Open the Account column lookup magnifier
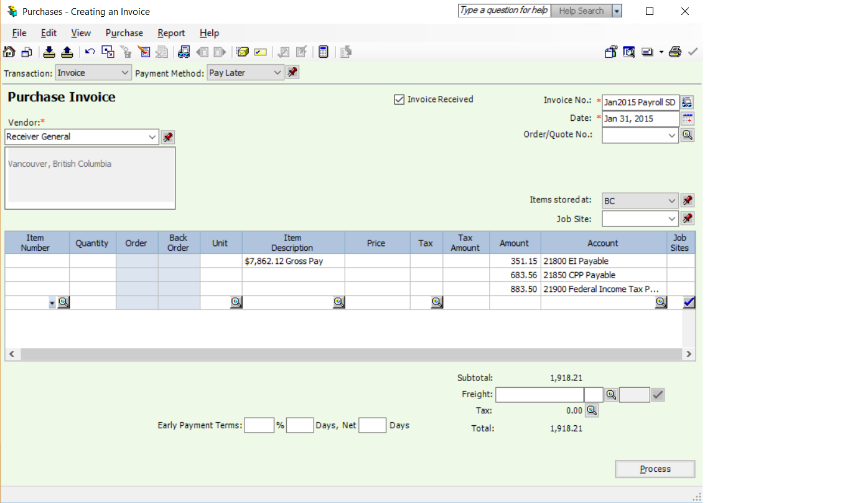868x503 pixels. [x=661, y=303]
